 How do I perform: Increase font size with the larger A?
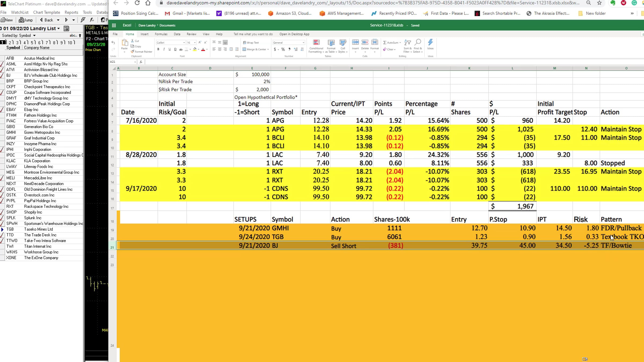click(200, 42)
